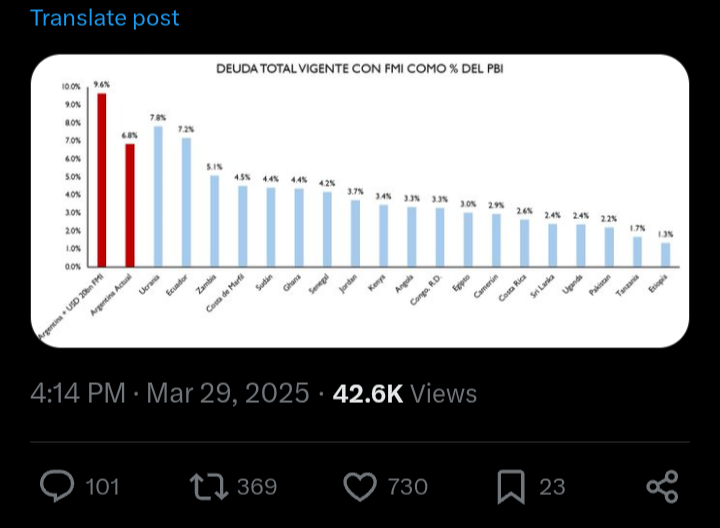Click the 5.1% Zambia bar

coord(214,221)
